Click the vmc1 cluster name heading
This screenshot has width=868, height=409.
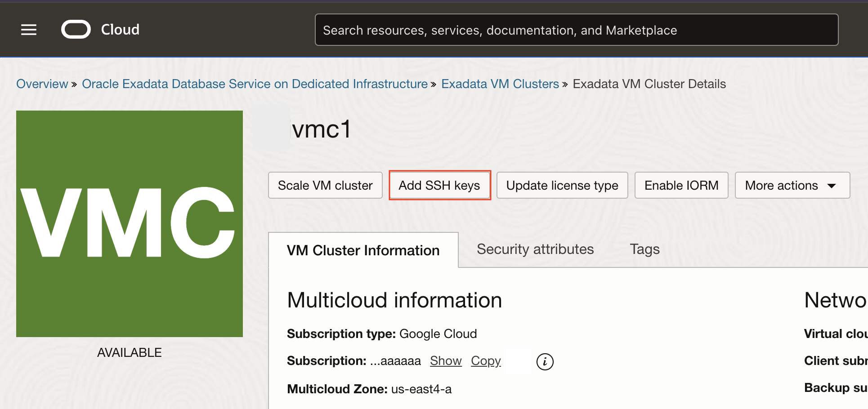(x=321, y=130)
